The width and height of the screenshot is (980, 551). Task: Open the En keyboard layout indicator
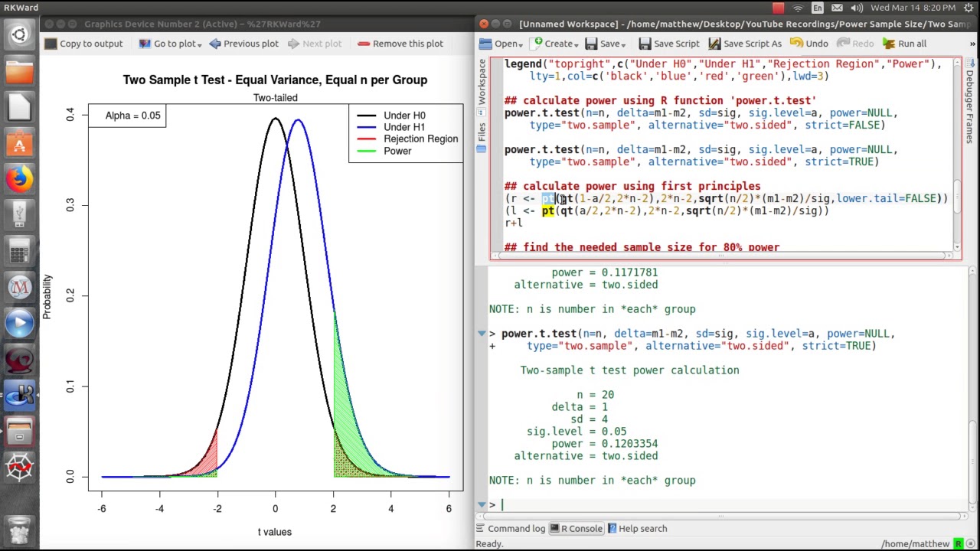click(x=818, y=8)
